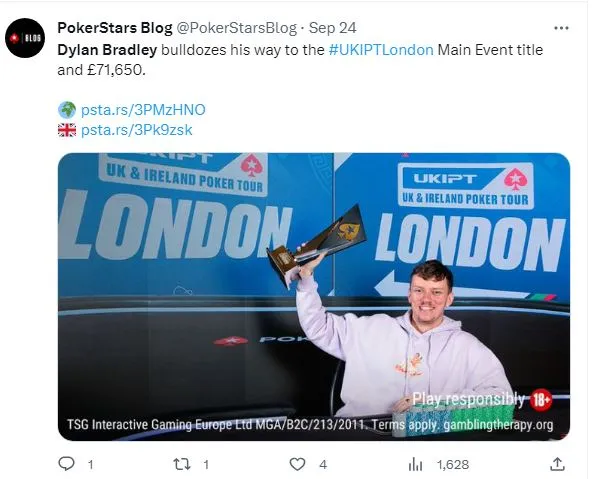The width and height of the screenshot is (595, 479).
Task: Click the reply count number 1
Action: (x=90, y=465)
